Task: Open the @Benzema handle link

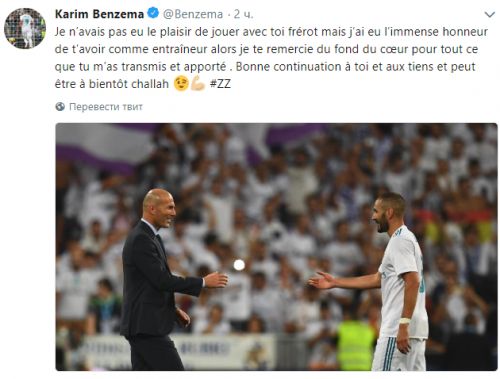Action: [193, 14]
